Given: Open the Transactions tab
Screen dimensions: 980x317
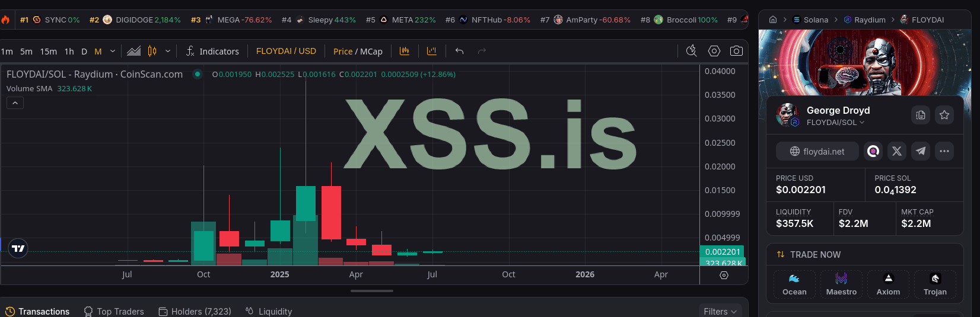Looking at the screenshot, I should pos(37,311).
